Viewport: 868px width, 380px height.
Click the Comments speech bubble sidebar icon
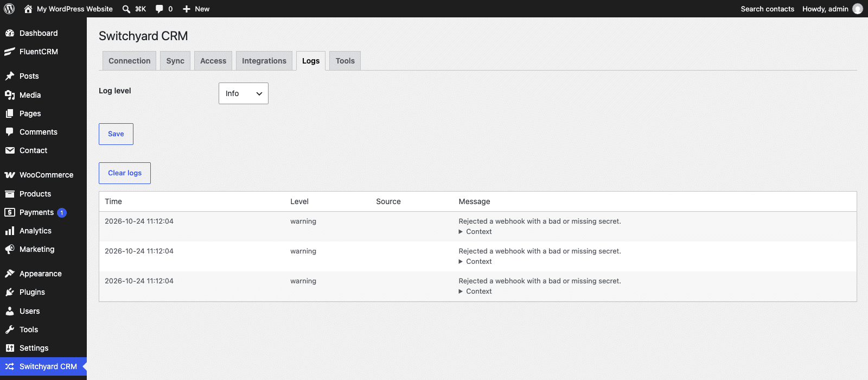[x=10, y=132]
